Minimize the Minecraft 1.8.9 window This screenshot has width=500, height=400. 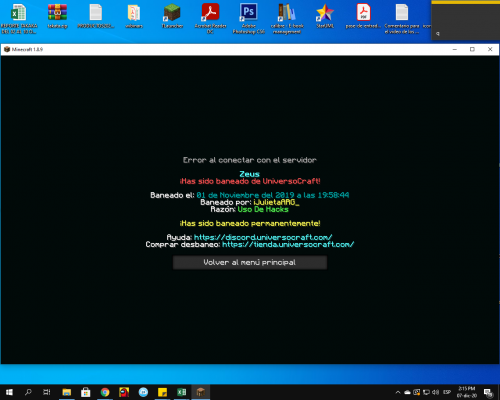(x=455, y=49)
